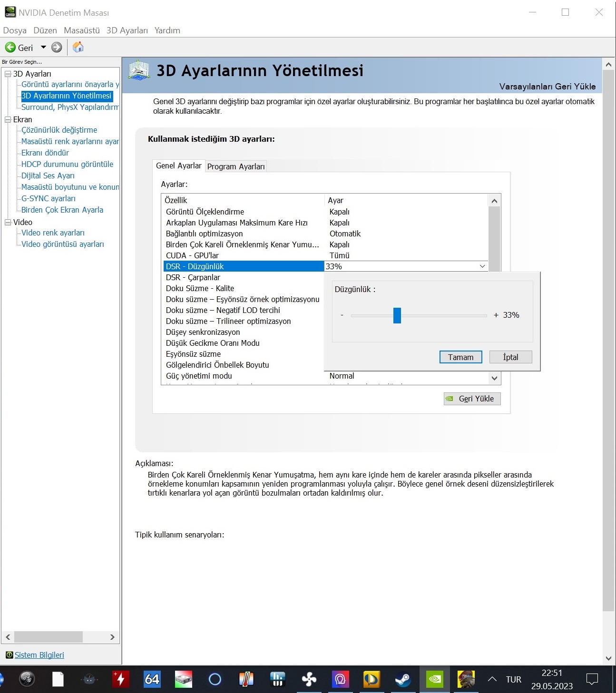Collapse the Video tree node
616x693 pixels.
point(8,222)
